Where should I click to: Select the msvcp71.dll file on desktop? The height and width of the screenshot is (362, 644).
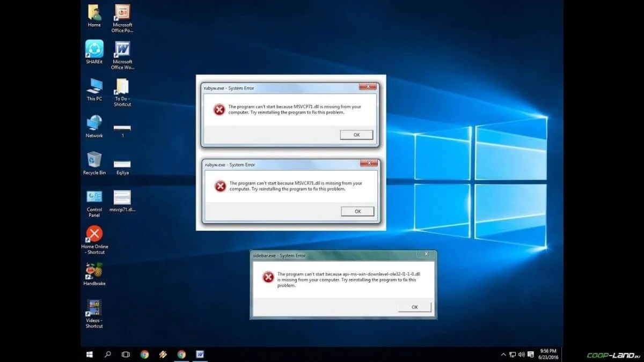(x=122, y=197)
